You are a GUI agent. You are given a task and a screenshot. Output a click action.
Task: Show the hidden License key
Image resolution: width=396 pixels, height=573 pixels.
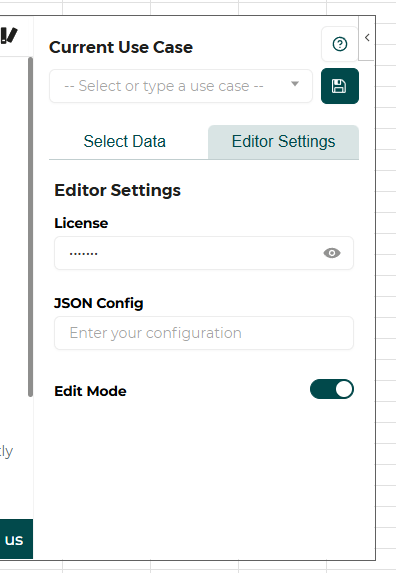(332, 253)
